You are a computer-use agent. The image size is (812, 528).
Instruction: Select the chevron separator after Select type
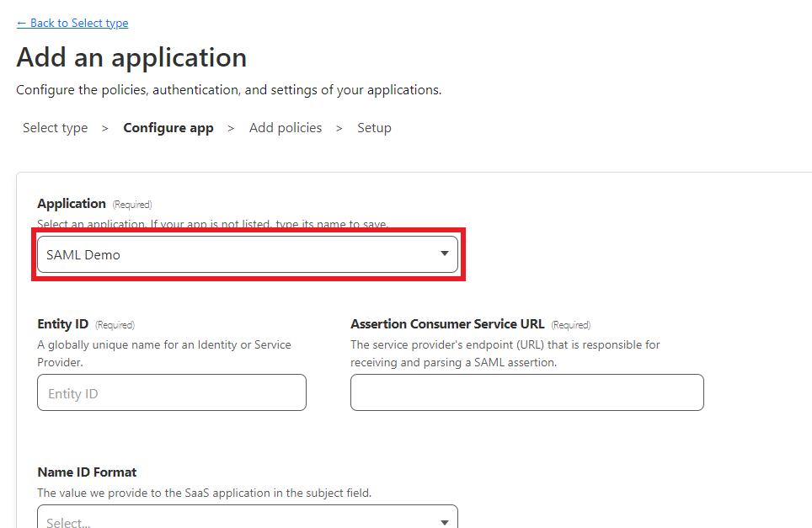104,127
